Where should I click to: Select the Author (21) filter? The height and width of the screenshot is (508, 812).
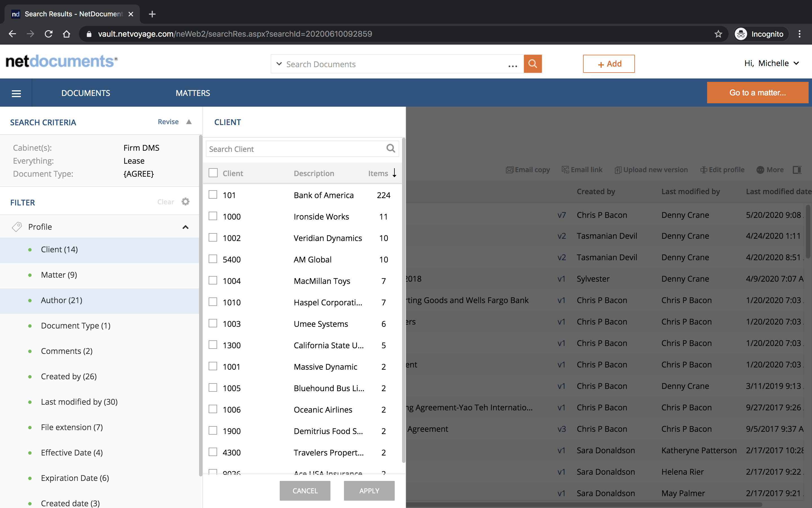point(100,301)
